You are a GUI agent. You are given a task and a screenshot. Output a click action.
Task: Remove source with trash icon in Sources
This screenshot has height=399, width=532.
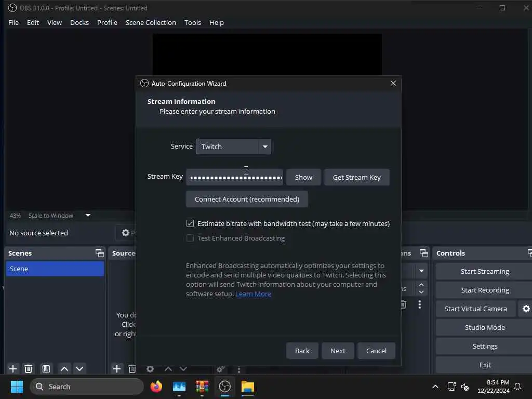tap(132, 369)
